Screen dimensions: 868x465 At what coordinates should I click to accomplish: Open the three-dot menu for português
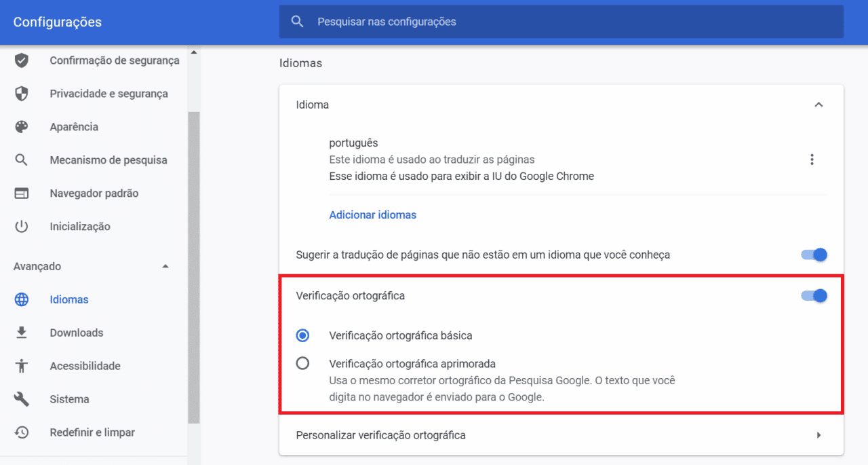pyautogui.click(x=812, y=160)
